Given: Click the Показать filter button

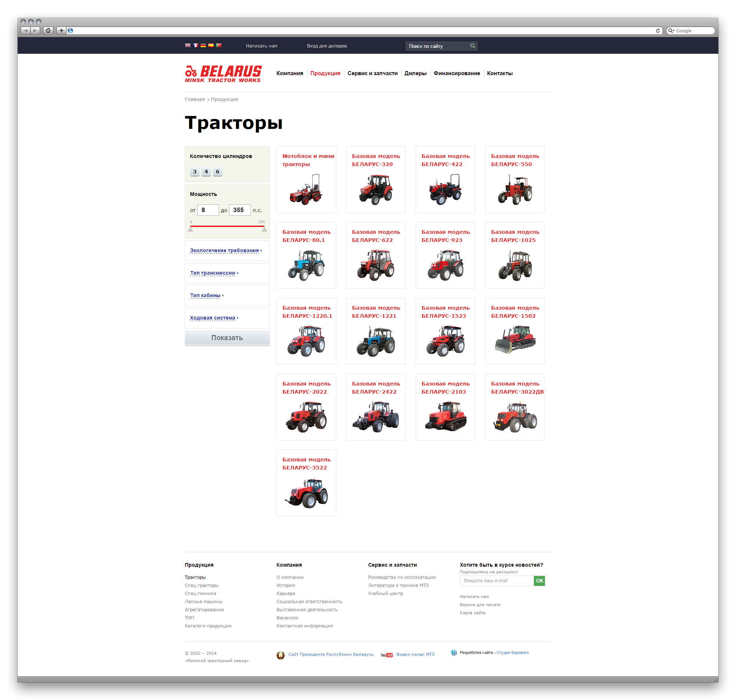Looking at the screenshot, I should 227,338.
